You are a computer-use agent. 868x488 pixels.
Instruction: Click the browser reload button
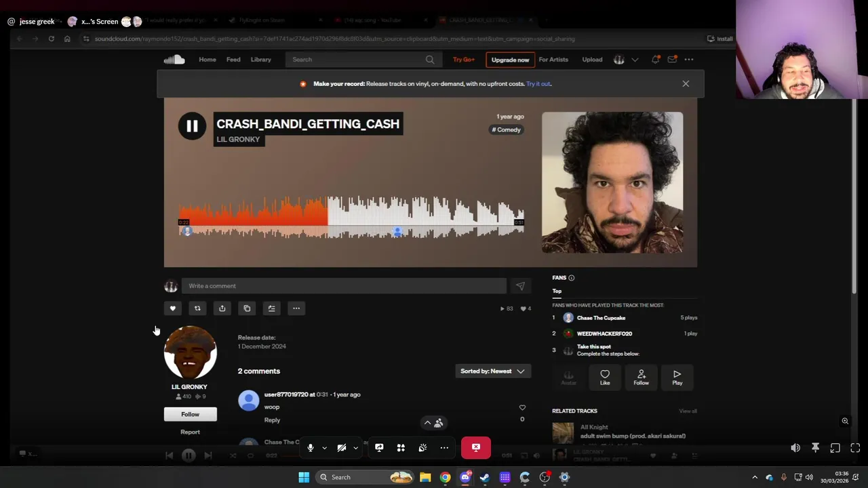(51, 39)
